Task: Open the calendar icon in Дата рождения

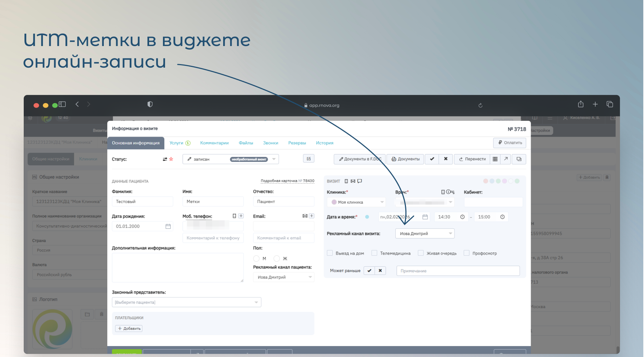Action: 168,226
